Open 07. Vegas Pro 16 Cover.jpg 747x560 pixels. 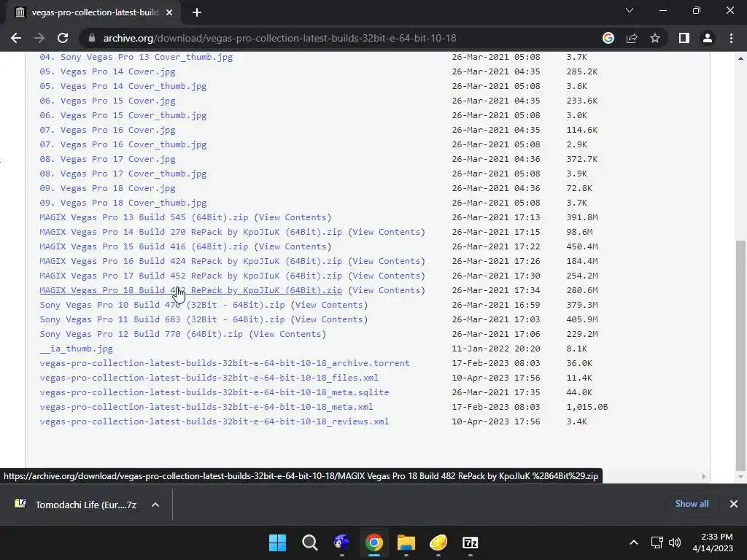[107, 130]
